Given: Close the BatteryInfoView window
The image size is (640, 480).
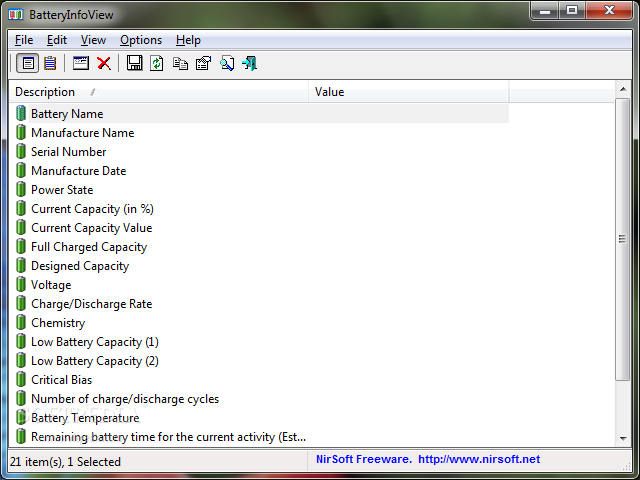Looking at the screenshot, I should [609, 11].
